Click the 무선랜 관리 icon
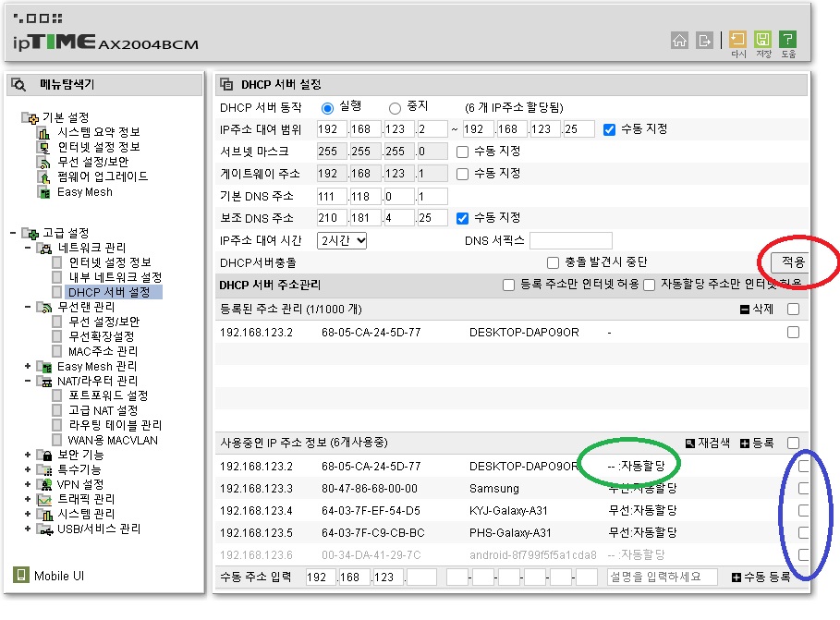Screen dimensions: 840x620 coord(44,307)
